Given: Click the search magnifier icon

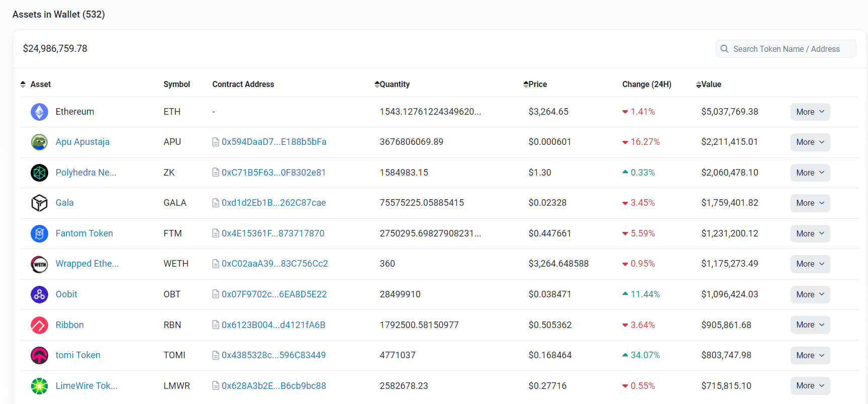Looking at the screenshot, I should coord(724,49).
